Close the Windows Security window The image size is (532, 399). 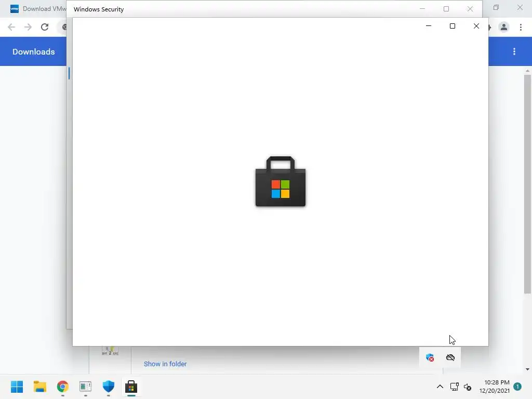pos(470,9)
